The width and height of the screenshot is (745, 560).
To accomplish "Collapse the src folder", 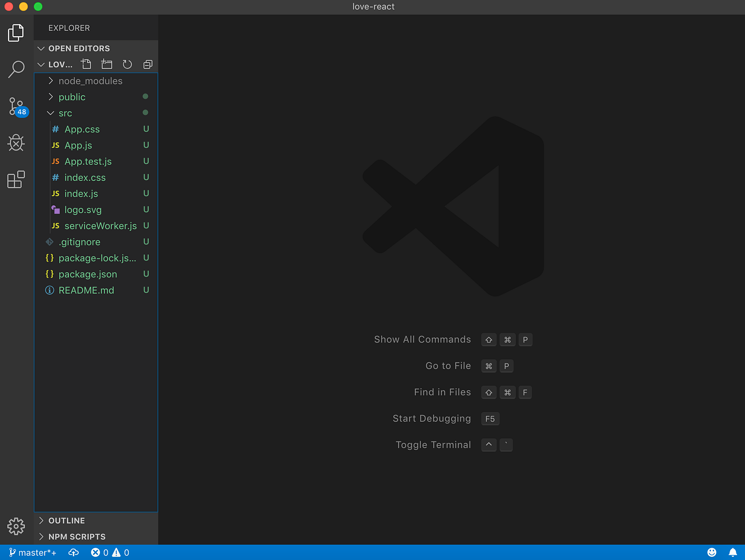I will point(96,113).
